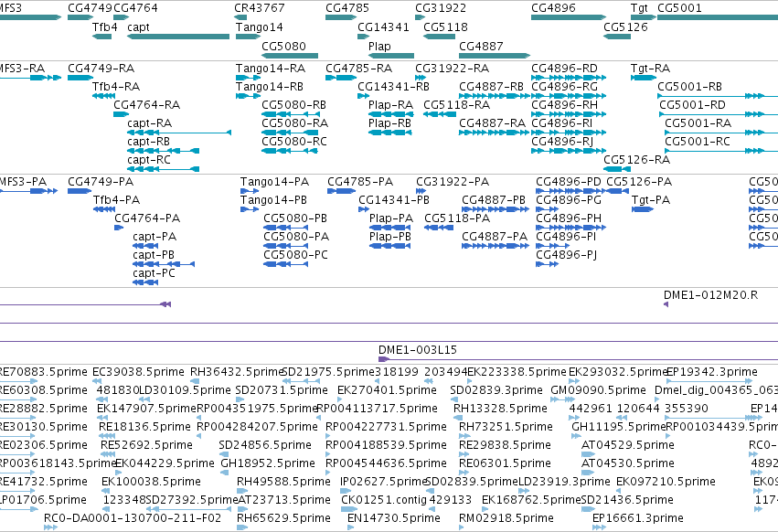Viewport: 778px width, 532px height.
Task: Click the Tfb4-PA protein glyph
Action: [104, 209]
